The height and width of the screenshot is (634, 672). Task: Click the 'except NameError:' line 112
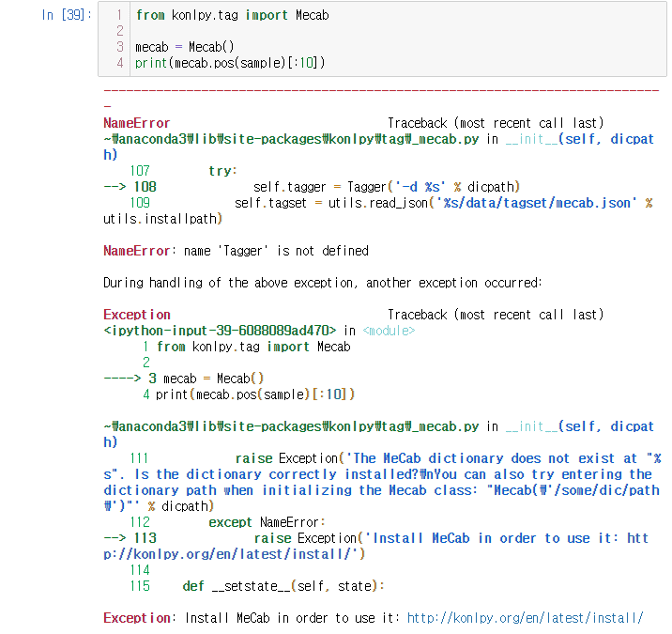point(267,522)
